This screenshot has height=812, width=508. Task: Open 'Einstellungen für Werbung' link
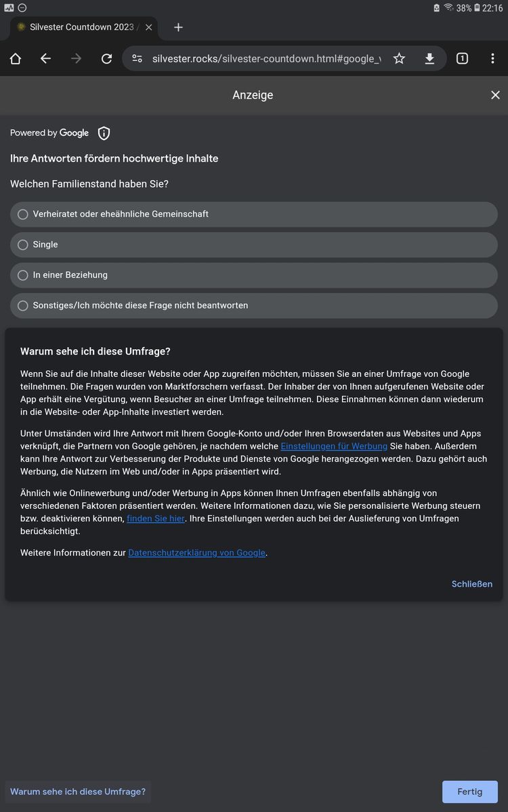[334, 447]
